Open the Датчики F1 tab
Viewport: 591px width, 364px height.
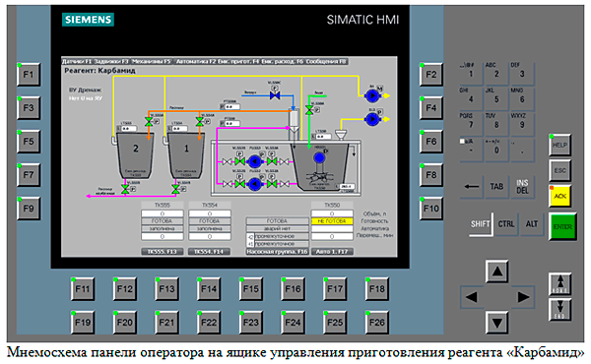(x=77, y=61)
